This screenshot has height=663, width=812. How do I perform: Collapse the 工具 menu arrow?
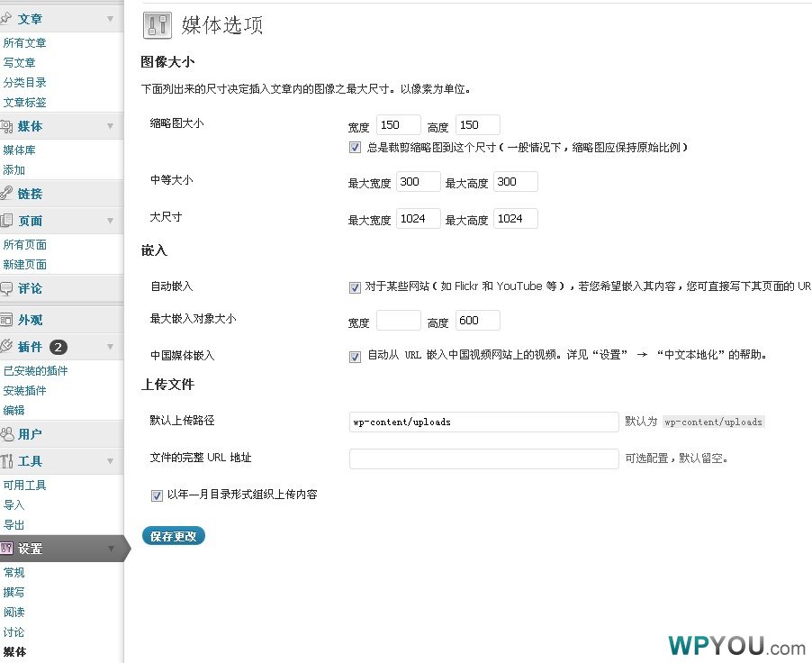[111, 461]
